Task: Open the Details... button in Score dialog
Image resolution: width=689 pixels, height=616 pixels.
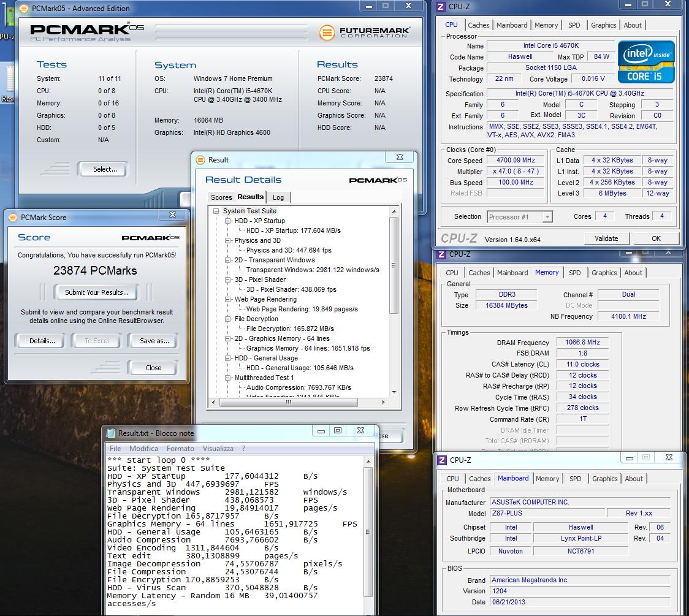Action: click(x=40, y=341)
